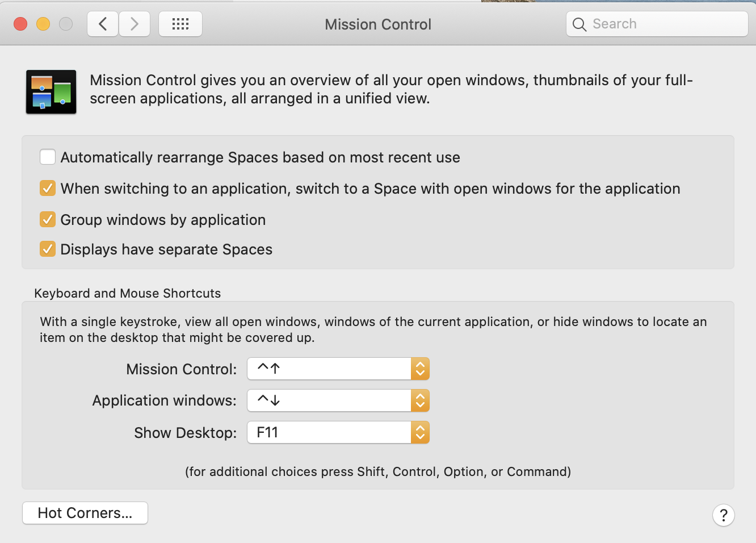Open the Show Desktop F11 dropdown

coord(338,432)
